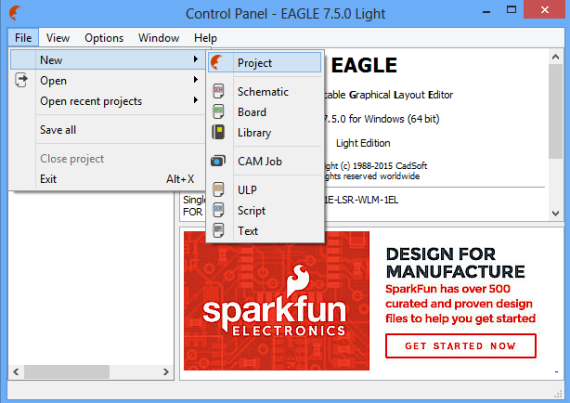Click the Open icon in File menu
This screenshot has height=403, width=570.
21,80
